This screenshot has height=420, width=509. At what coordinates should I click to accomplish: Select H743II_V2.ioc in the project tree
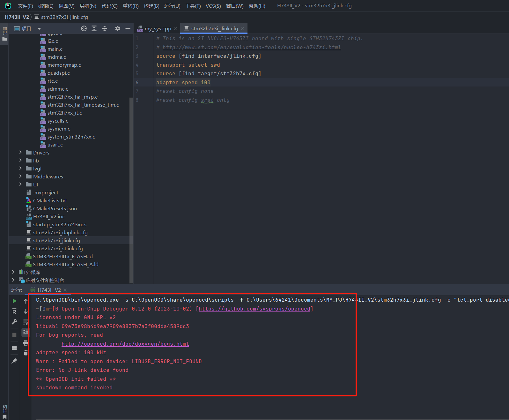click(49, 216)
